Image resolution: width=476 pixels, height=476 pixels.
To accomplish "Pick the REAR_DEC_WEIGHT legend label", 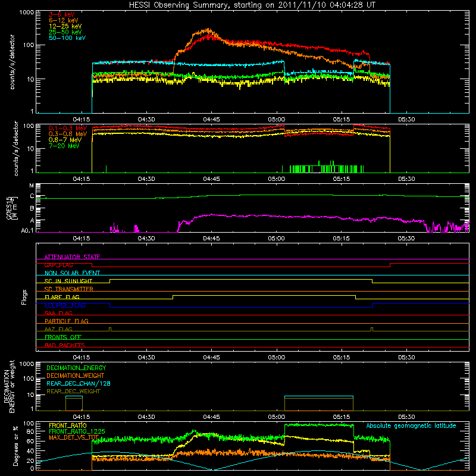I will click(x=73, y=392).
